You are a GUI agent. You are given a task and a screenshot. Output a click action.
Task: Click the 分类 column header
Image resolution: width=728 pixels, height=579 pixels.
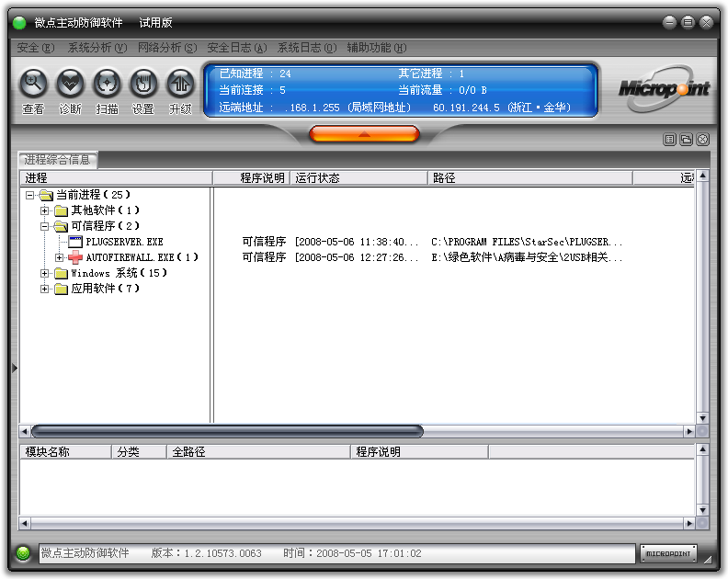[140, 452]
